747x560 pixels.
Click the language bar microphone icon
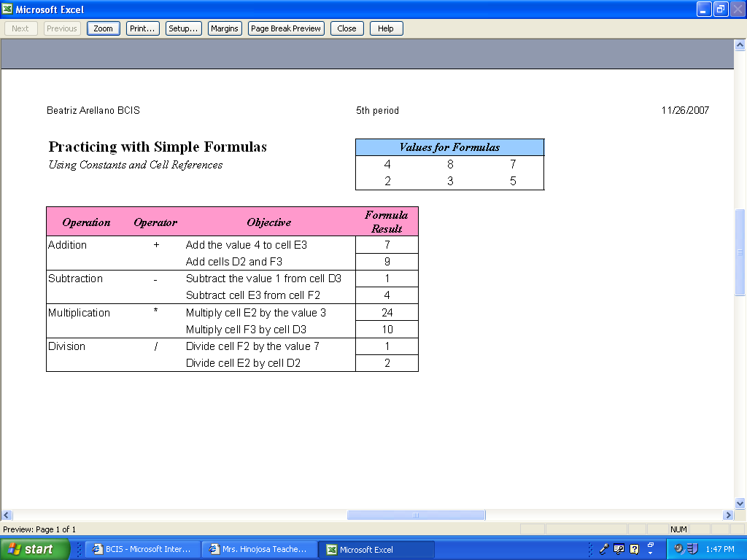click(x=604, y=549)
